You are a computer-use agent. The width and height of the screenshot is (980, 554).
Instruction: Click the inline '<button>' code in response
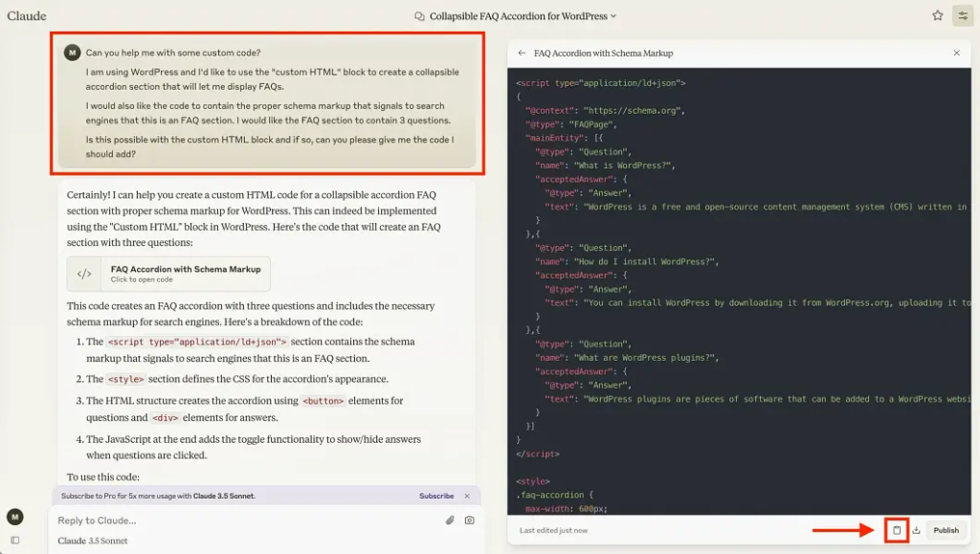pos(323,401)
